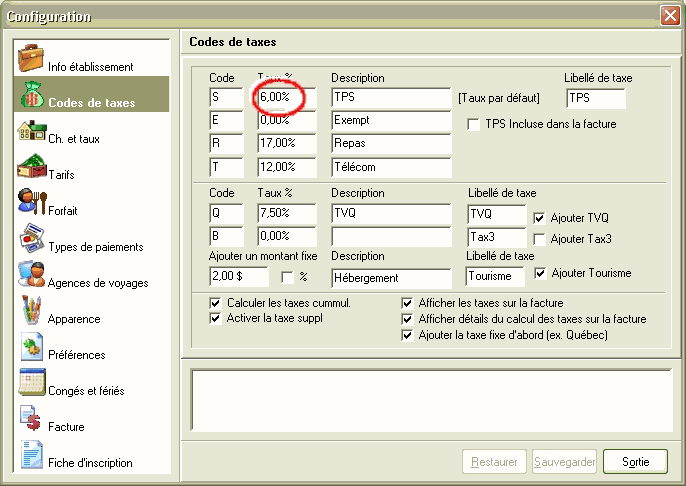Open the Info établissement briefcase icon
The image size is (686, 486).
click(31, 58)
